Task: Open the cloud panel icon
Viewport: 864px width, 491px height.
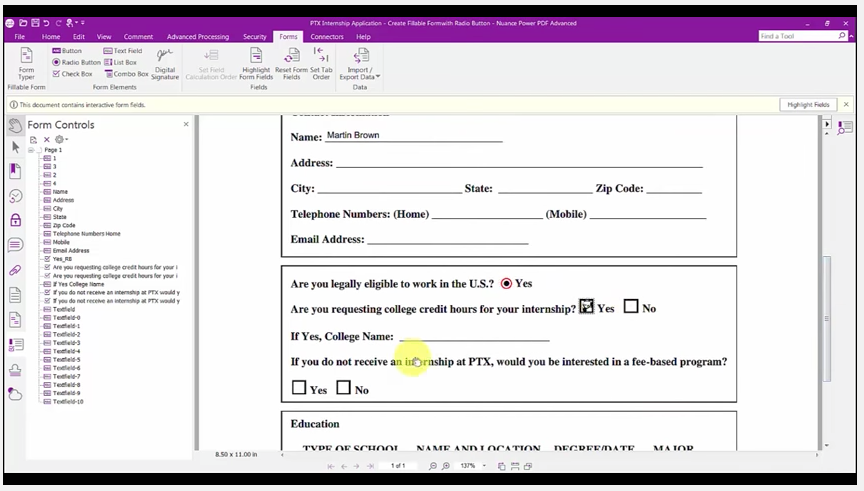Action: 15,394
